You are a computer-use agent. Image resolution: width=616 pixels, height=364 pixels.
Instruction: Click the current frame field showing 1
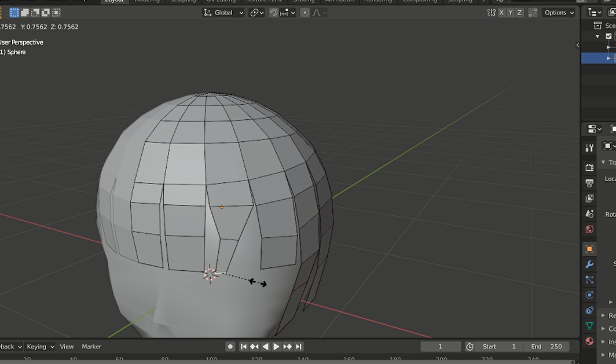pos(441,346)
